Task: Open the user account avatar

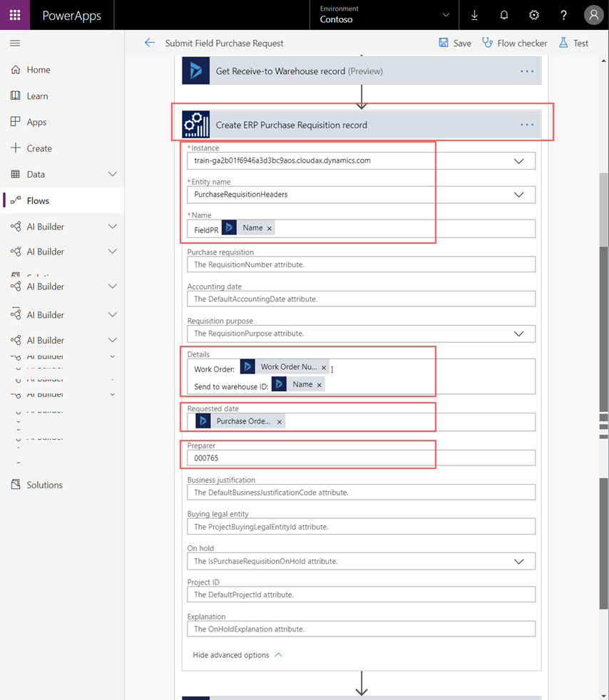Action: click(593, 15)
